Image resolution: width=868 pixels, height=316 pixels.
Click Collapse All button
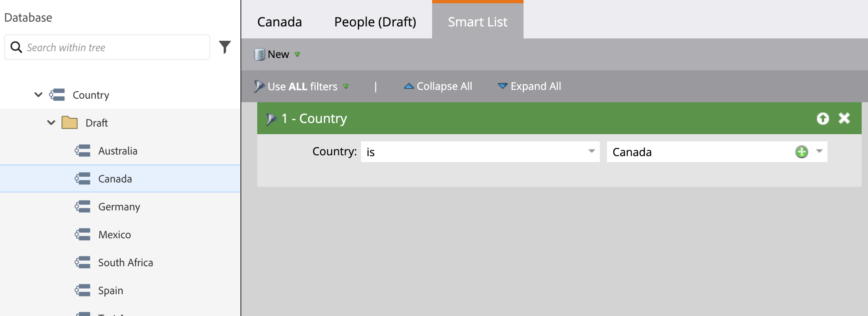point(438,86)
